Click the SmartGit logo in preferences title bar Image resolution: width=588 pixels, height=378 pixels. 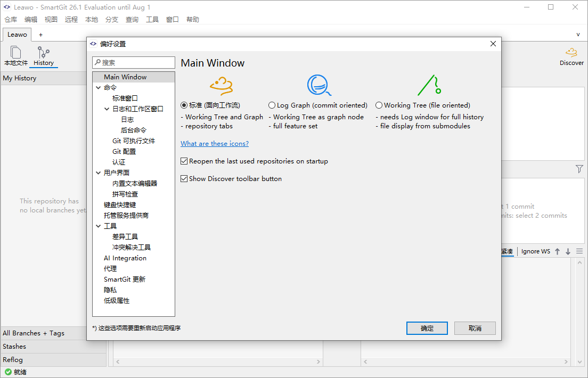[93, 44]
